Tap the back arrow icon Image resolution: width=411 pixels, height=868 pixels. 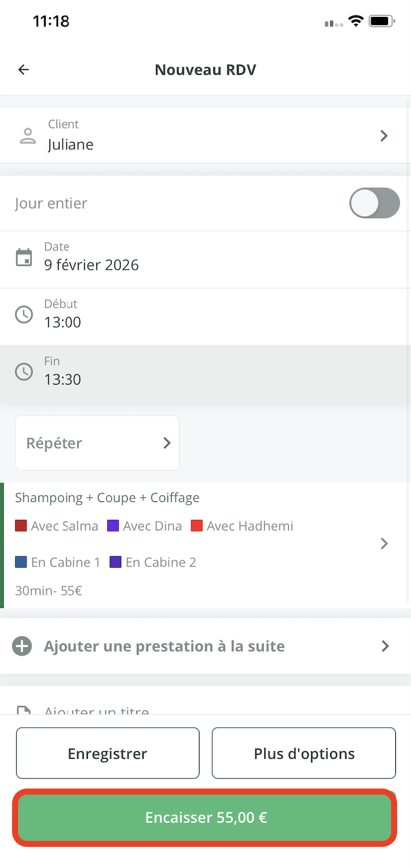pyautogui.click(x=24, y=70)
